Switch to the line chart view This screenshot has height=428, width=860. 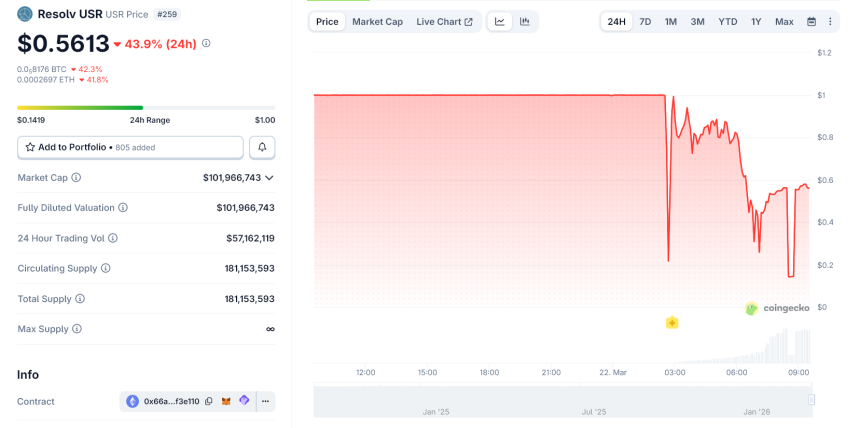(x=500, y=21)
